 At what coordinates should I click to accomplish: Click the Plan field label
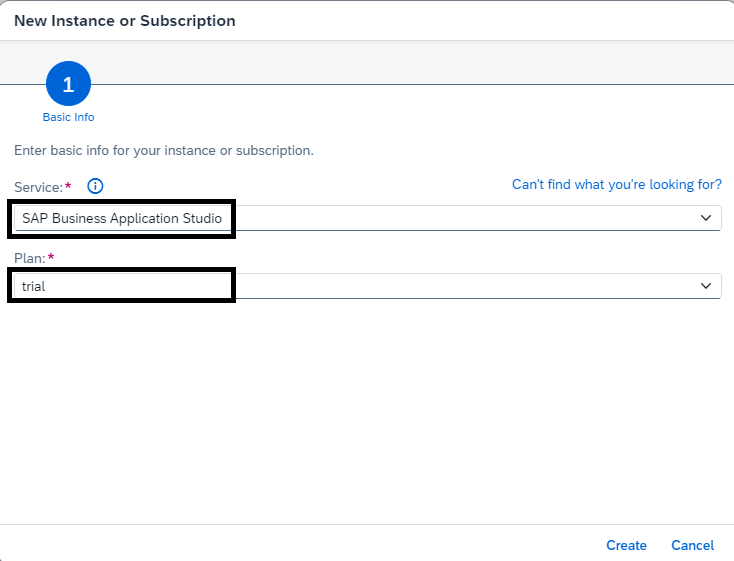29,258
